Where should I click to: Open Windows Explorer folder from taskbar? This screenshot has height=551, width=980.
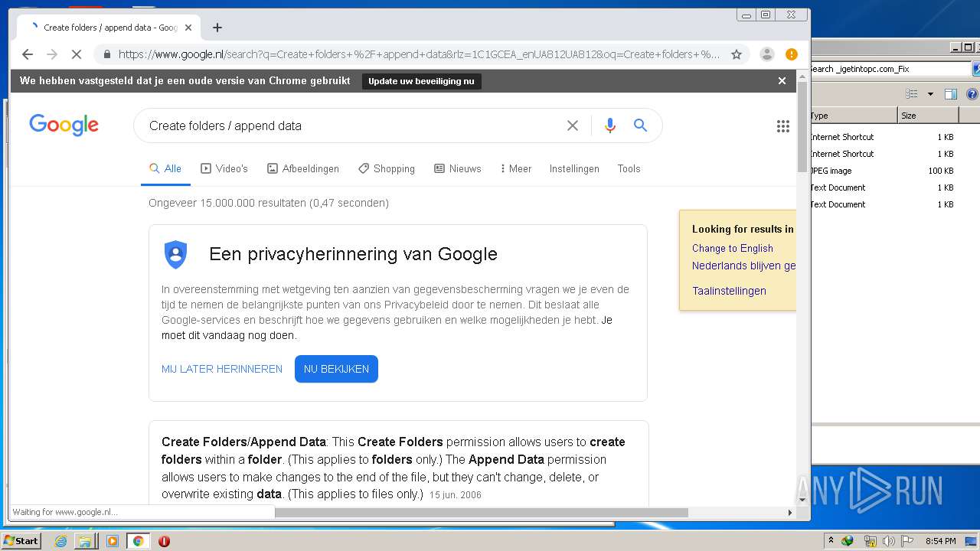point(85,541)
